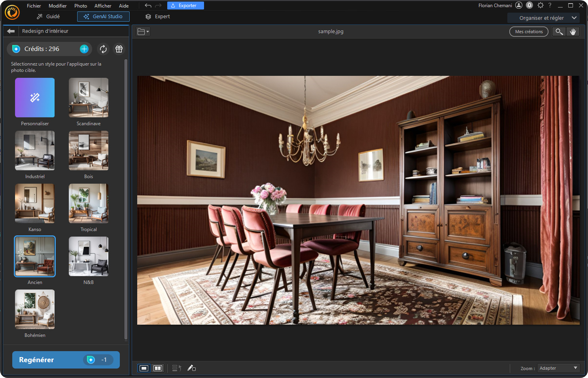
Task: Open Mes créations
Action: [x=529, y=32]
